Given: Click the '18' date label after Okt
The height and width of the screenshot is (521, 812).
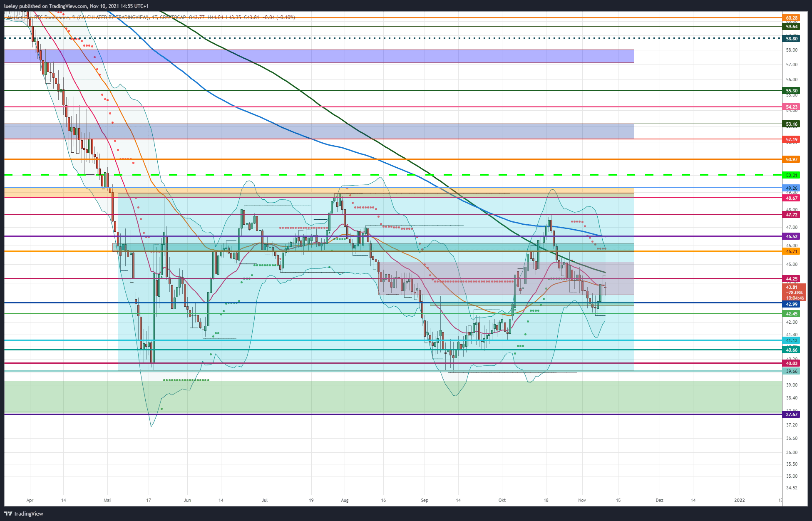Looking at the screenshot, I should tap(546, 500).
